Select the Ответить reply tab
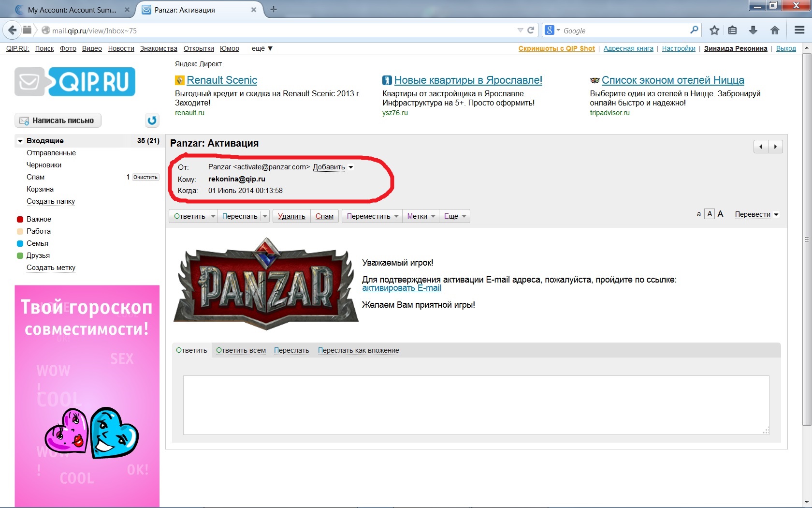The width and height of the screenshot is (812, 508). pyautogui.click(x=191, y=350)
